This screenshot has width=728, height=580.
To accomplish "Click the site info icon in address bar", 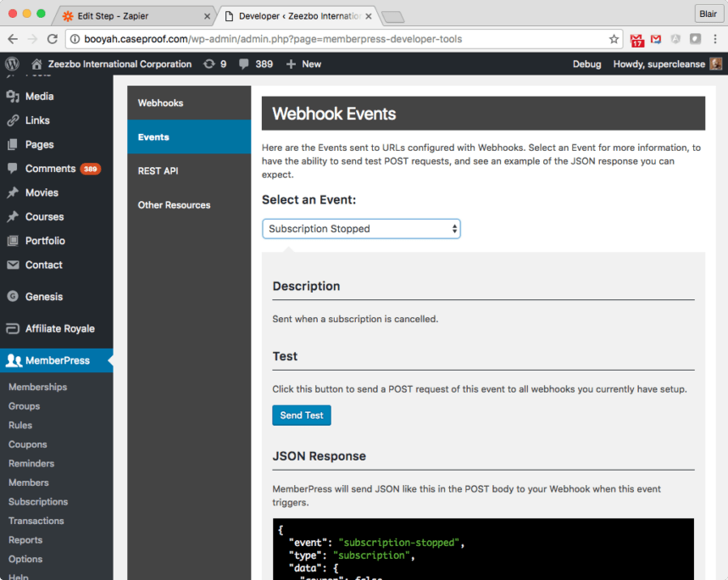I will click(75, 39).
